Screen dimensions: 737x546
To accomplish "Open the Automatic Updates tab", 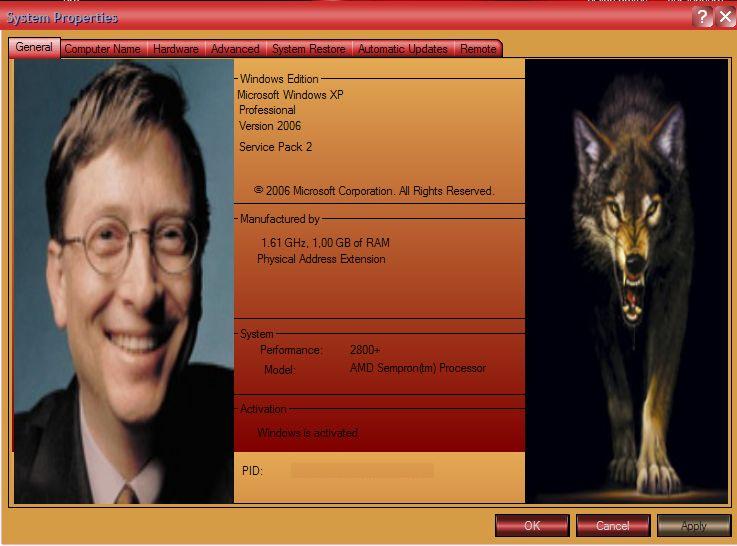I will (x=403, y=49).
